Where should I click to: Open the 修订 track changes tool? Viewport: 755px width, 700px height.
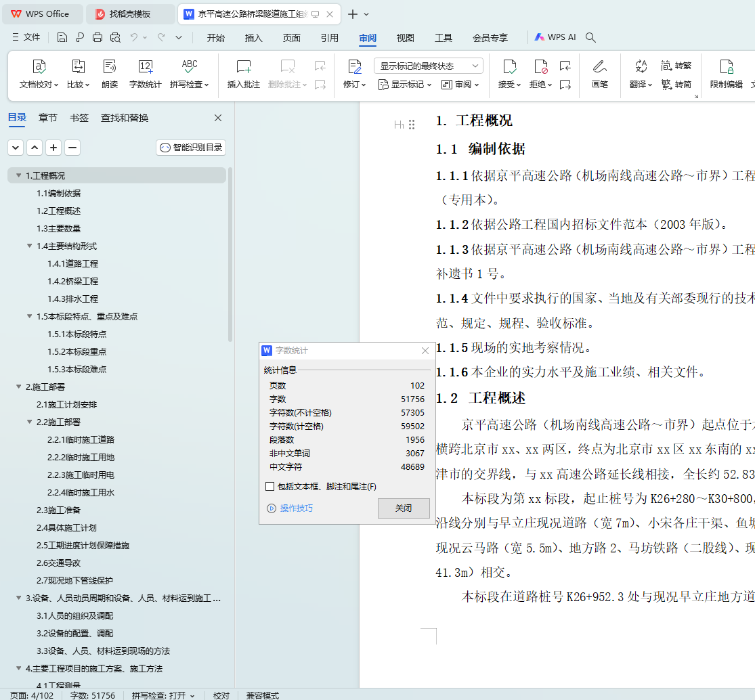(x=354, y=74)
